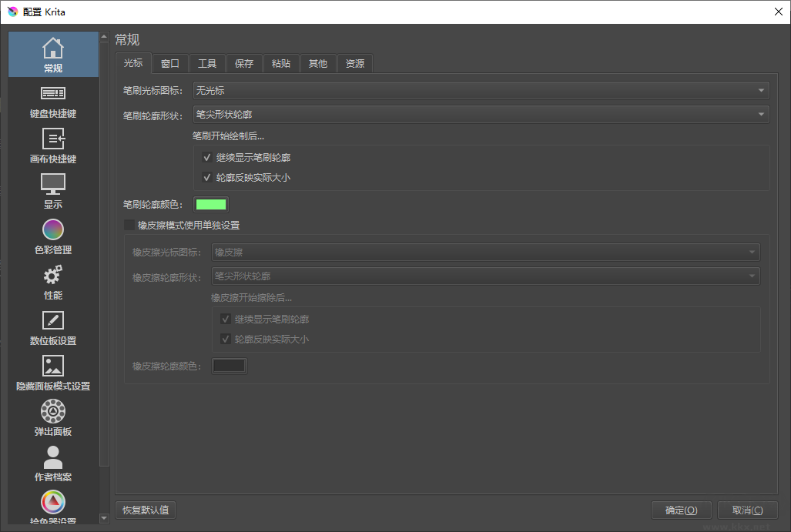Click the sidebar vertical scrollbar track

tap(105, 489)
